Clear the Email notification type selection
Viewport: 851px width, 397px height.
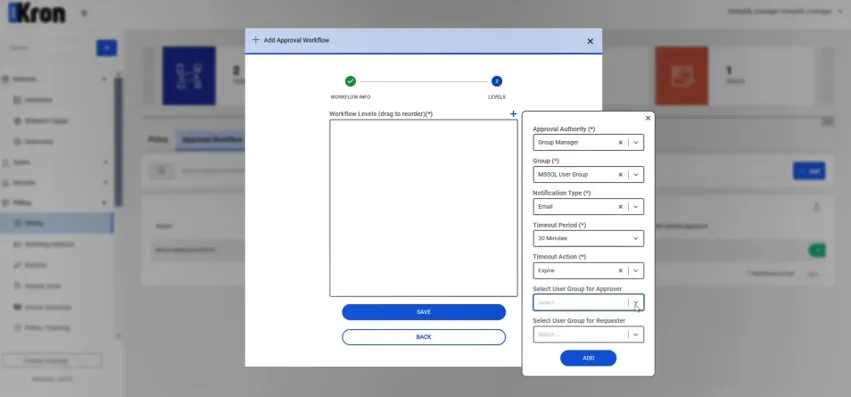[x=620, y=207]
